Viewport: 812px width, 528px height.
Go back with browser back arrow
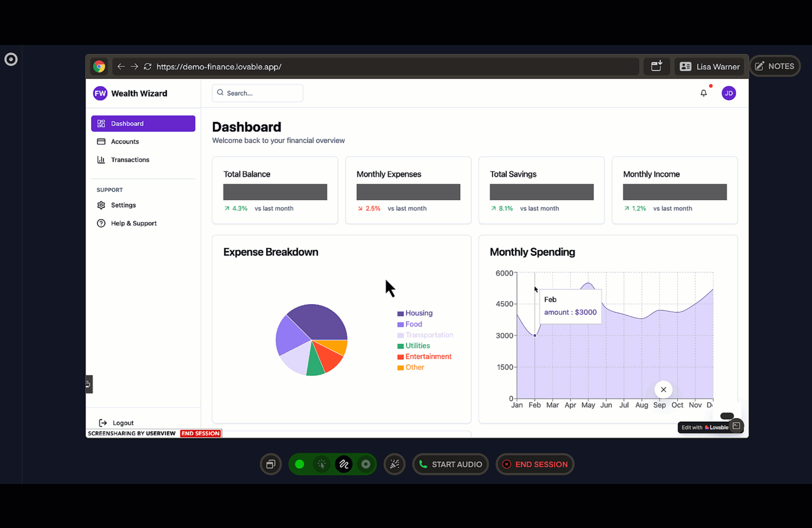(x=121, y=66)
